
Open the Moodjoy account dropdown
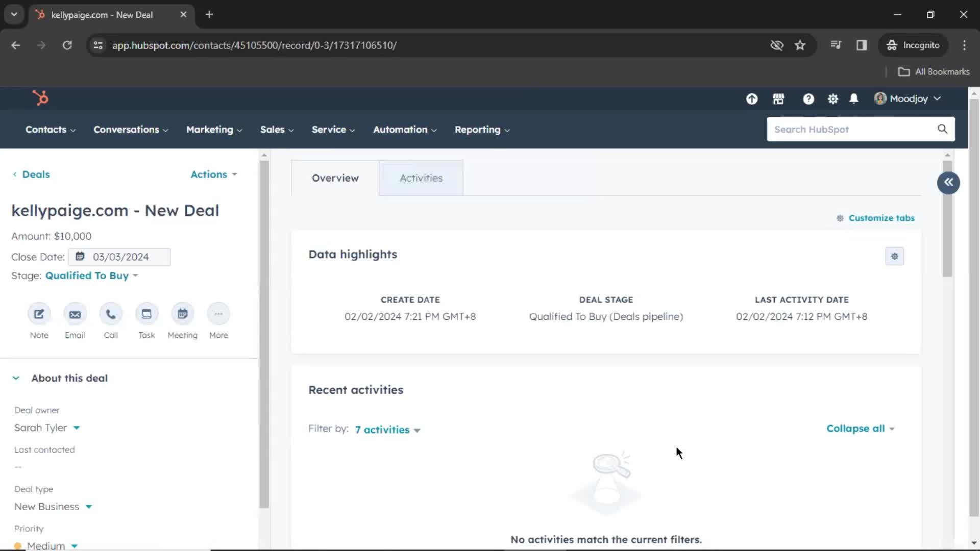point(908,98)
